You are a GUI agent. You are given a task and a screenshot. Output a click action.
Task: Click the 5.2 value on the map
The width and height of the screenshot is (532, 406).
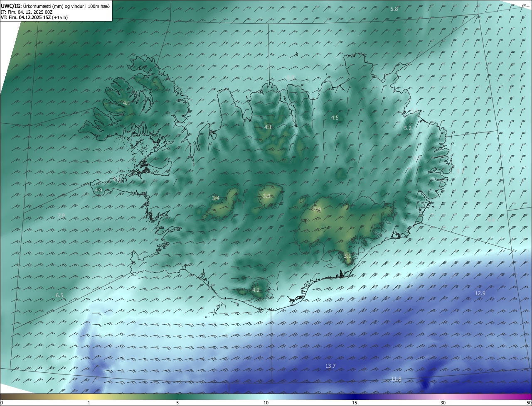coord(408,128)
